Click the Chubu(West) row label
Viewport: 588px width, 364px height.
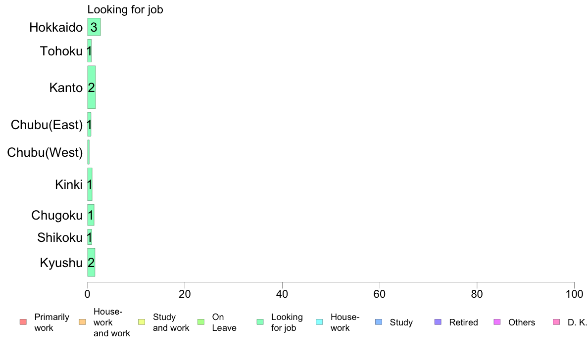click(x=45, y=152)
